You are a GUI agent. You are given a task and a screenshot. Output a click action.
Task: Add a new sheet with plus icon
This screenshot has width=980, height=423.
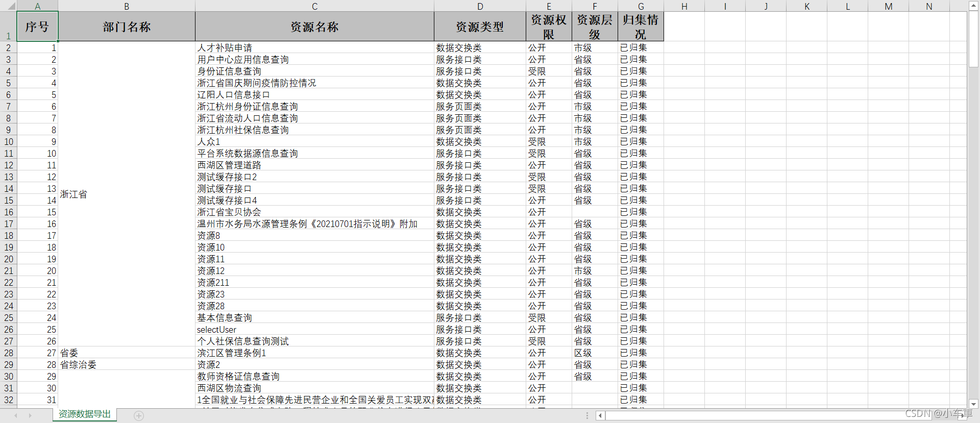click(139, 415)
